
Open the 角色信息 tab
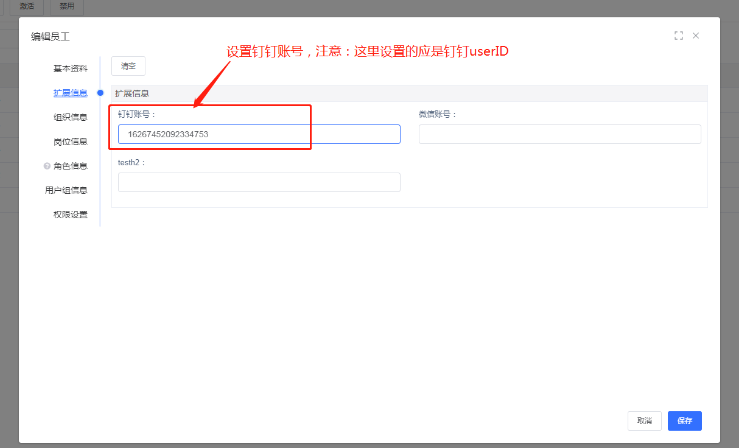(71, 166)
